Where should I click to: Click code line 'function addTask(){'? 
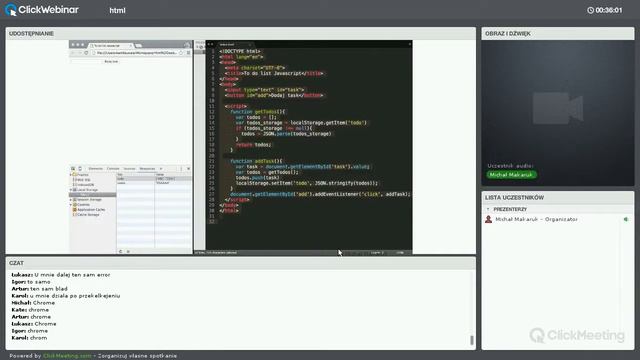point(256,161)
